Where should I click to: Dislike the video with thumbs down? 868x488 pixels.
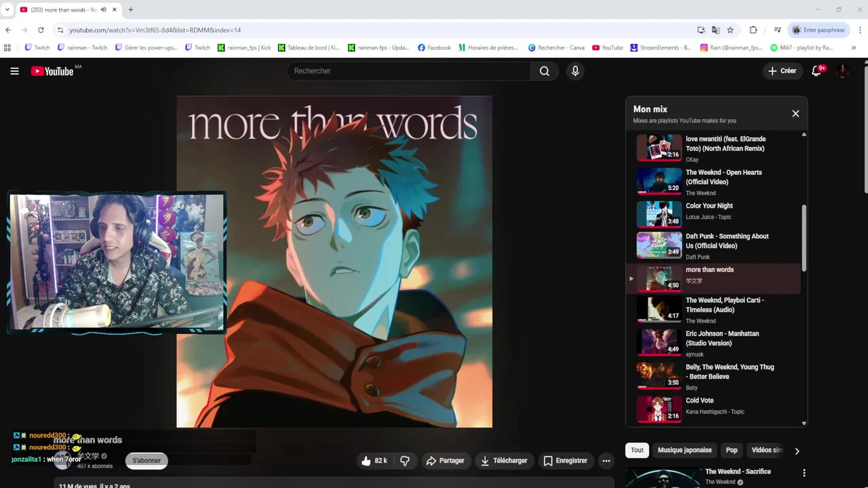pyautogui.click(x=405, y=461)
